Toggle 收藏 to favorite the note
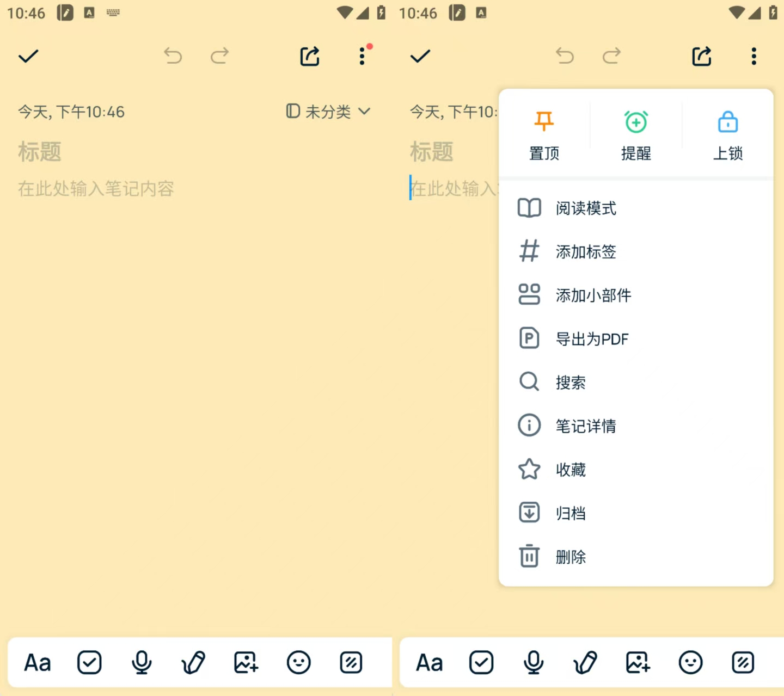Image resolution: width=784 pixels, height=696 pixels. [570, 469]
